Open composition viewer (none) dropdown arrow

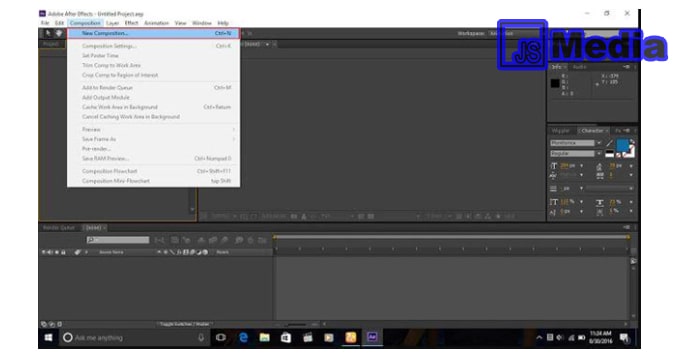coord(267,44)
